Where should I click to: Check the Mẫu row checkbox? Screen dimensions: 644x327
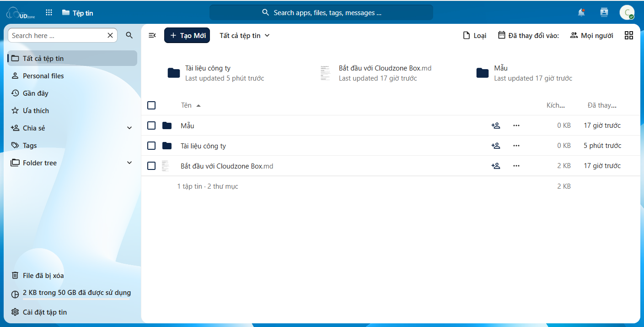click(151, 125)
